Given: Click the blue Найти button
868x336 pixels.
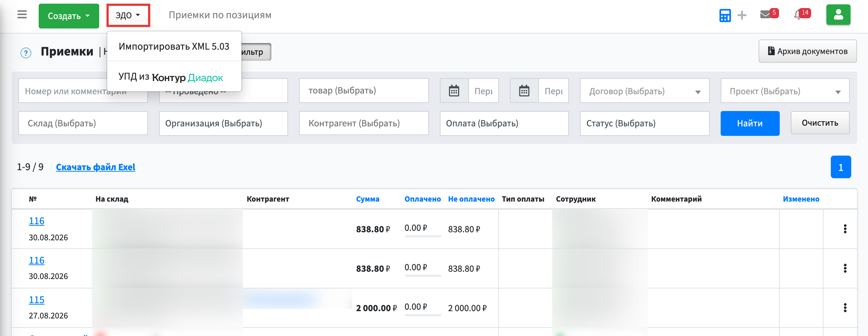Looking at the screenshot, I should [x=750, y=123].
